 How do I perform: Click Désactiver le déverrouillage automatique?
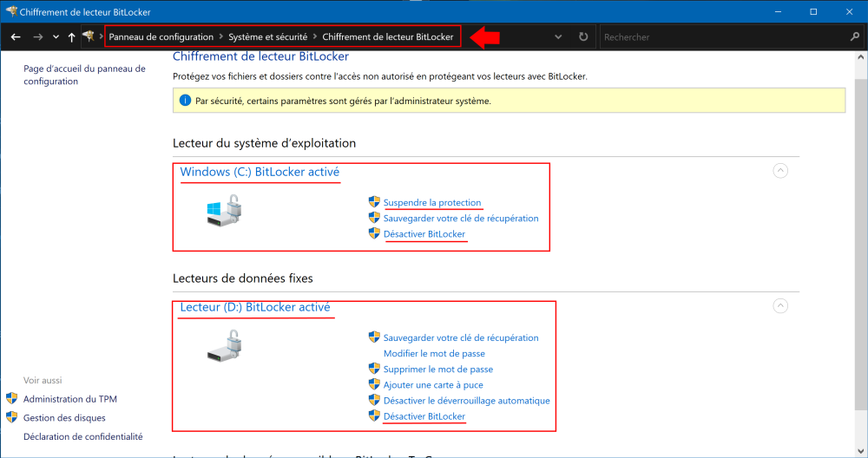[x=467, y=401]
